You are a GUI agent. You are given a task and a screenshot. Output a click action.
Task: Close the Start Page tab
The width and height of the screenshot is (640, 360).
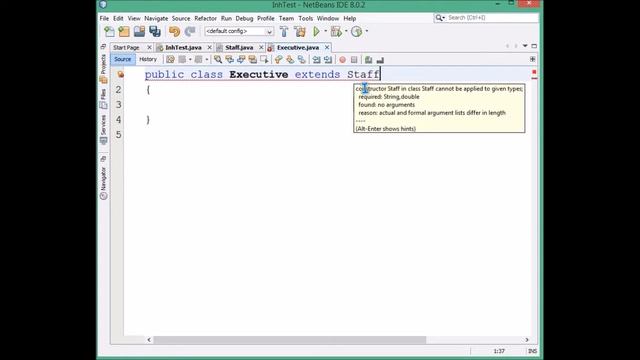[x=149, y=48]
